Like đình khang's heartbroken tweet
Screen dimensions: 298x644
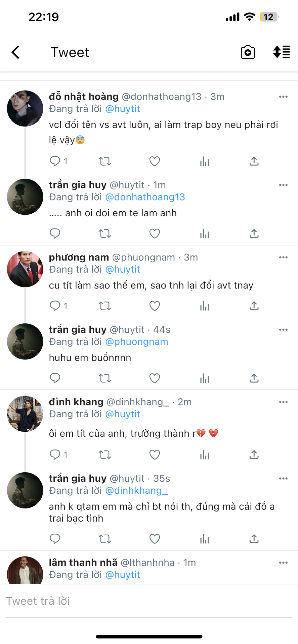155,455
